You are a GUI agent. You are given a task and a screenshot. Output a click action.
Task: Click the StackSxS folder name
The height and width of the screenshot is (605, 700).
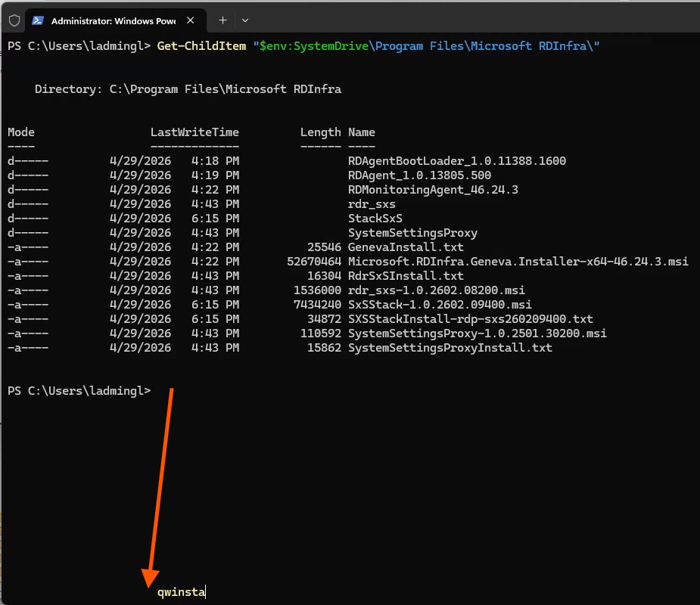tap(375, 219)
